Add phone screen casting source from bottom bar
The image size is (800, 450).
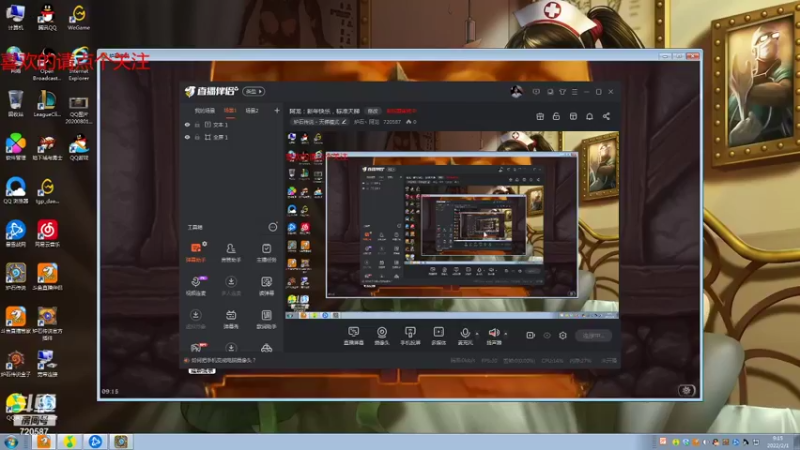click(410, 335)
